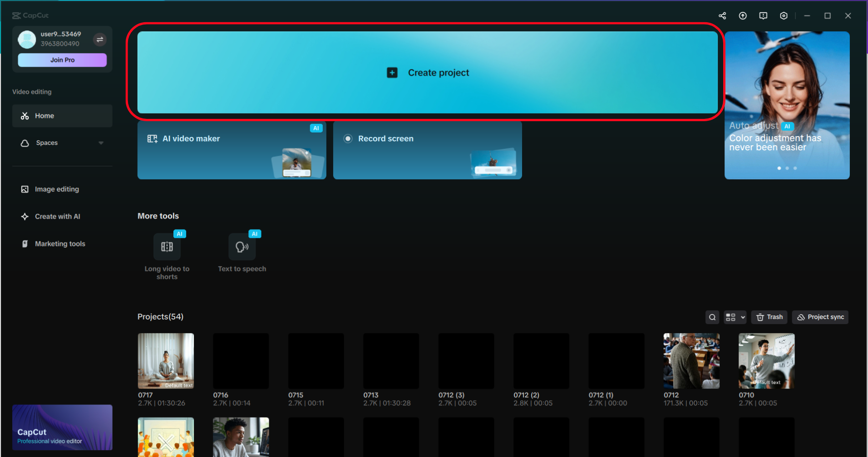The width and height of the screenshot is (868, 457).
Task: Open the search for projects
Action: click(712, 317)
